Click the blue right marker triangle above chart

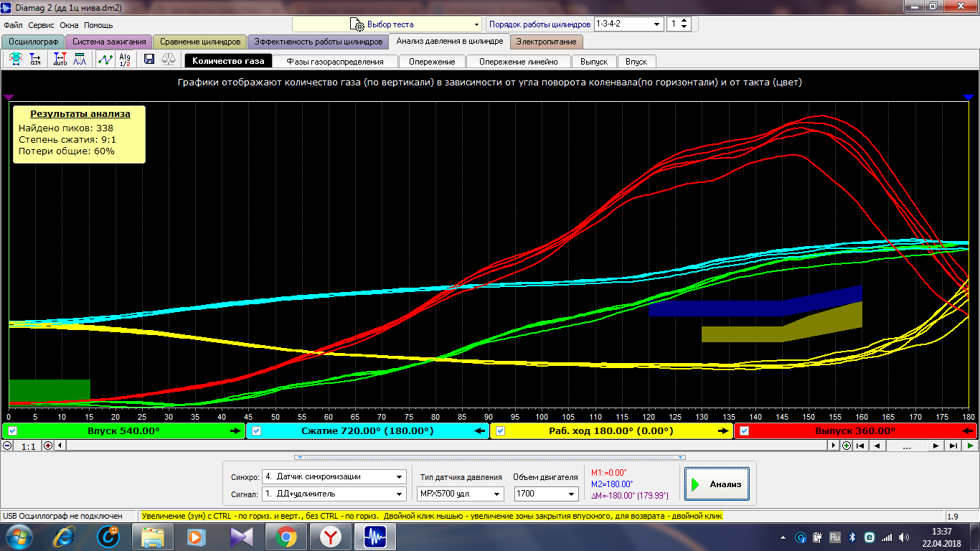(x=968, y=97)
